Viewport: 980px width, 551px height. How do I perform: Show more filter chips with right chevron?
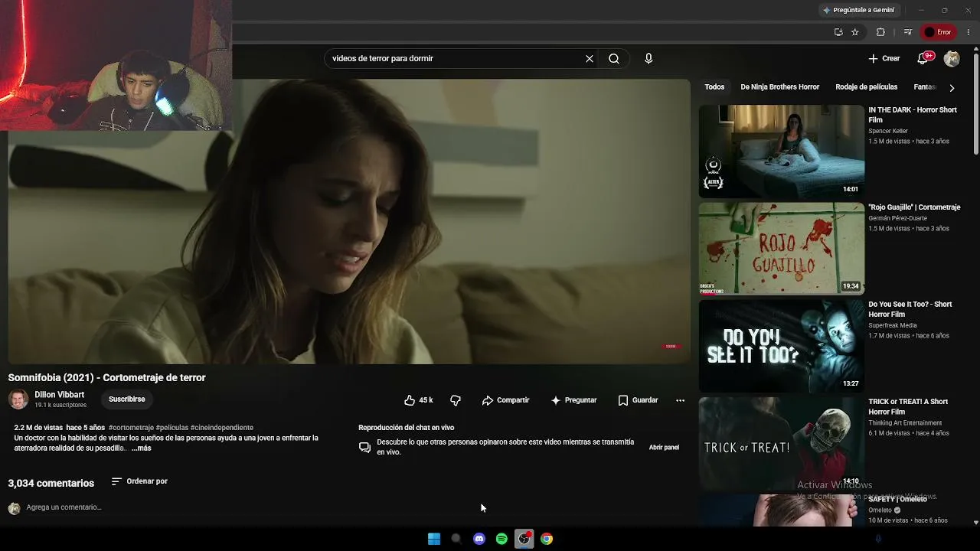coord(952,88)
